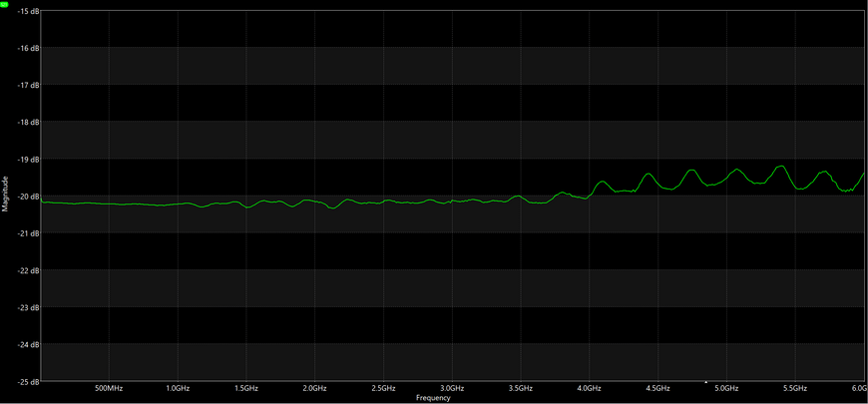Image resolution: width=868 pixels, height=404 pixels.
Task: Click the green trace at the 1.0GHz gridline
Action: point(178,203)
